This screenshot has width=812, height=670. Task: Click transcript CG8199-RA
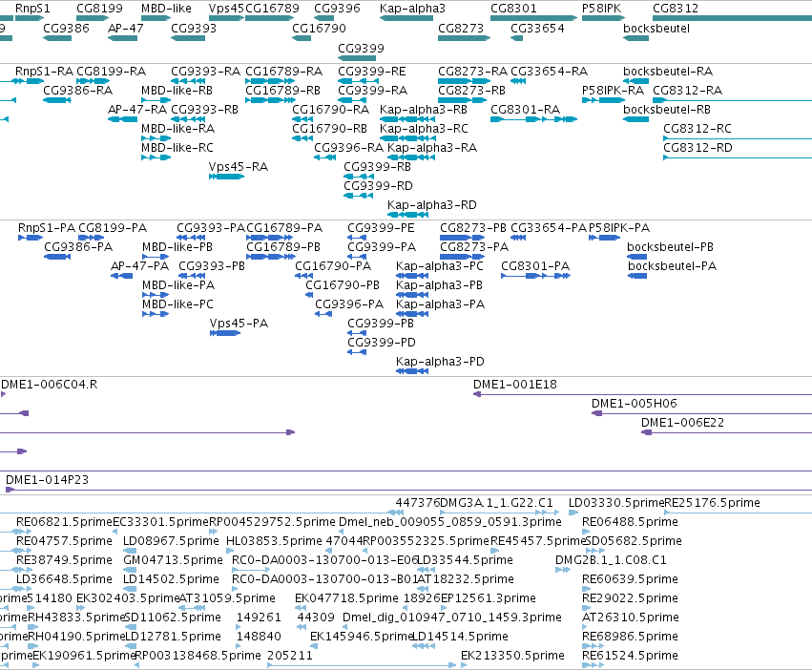click(111, 71)
